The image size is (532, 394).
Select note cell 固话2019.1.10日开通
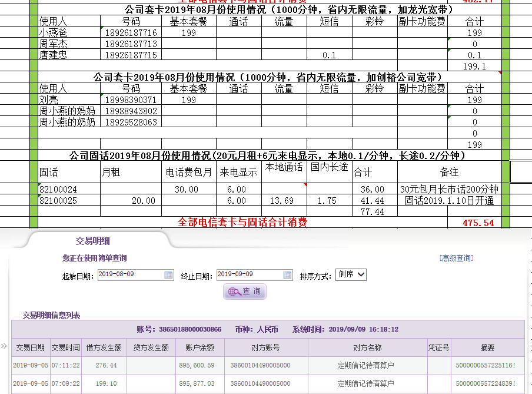pos(449,201)
